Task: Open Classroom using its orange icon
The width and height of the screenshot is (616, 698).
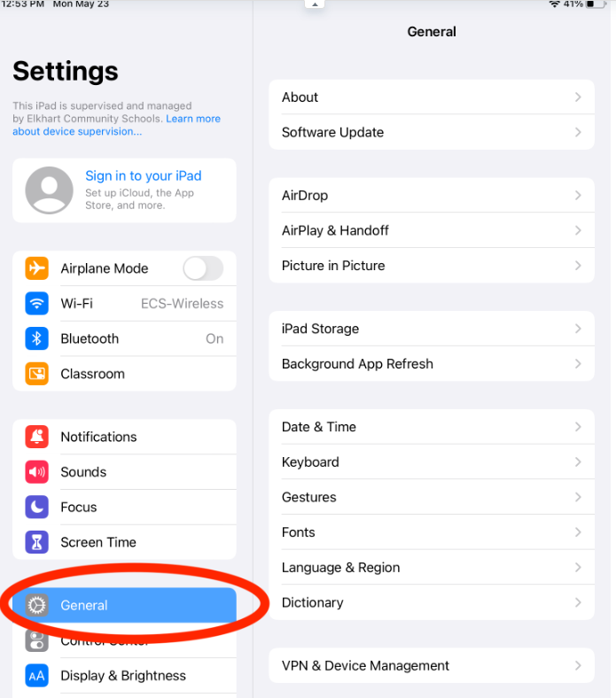Action: point(36,374)
